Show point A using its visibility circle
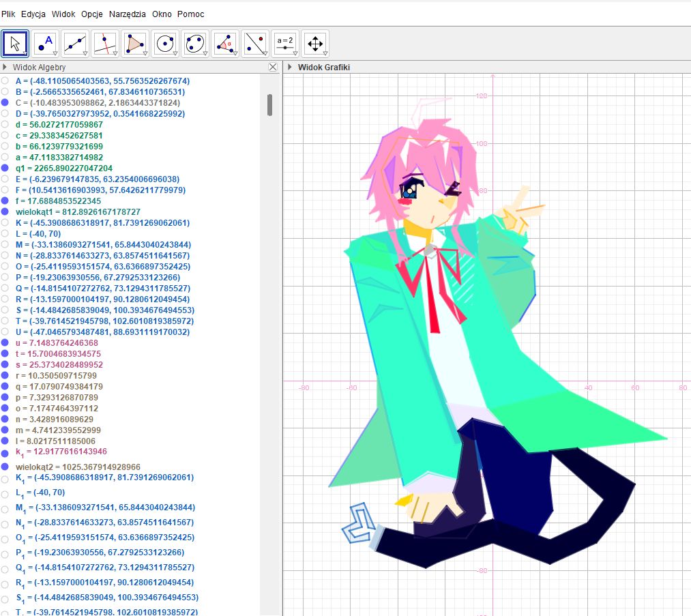Screen dimensions: 691x616 (5, 80)
